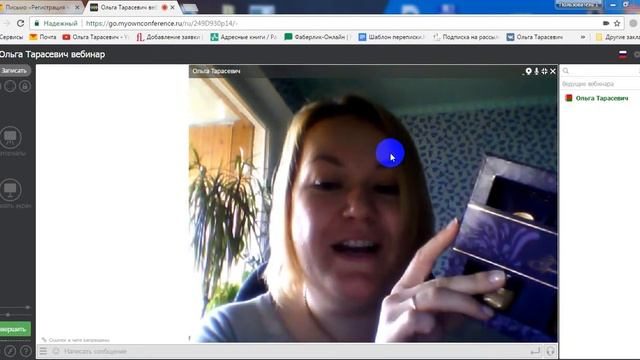The image size is (640, 360).
Task: Close the Письмо Регистрация browser tab
Action: (x=77, y=7)
